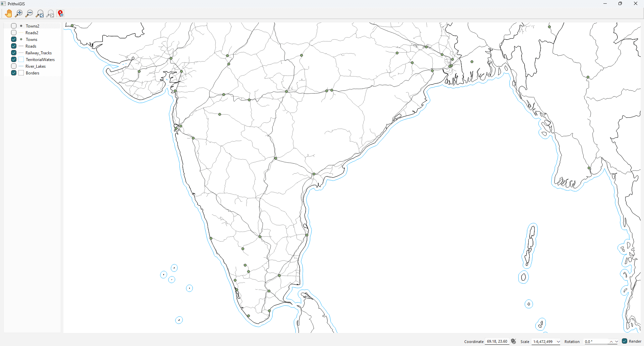Click the Roads layer label

click(31, 46)
